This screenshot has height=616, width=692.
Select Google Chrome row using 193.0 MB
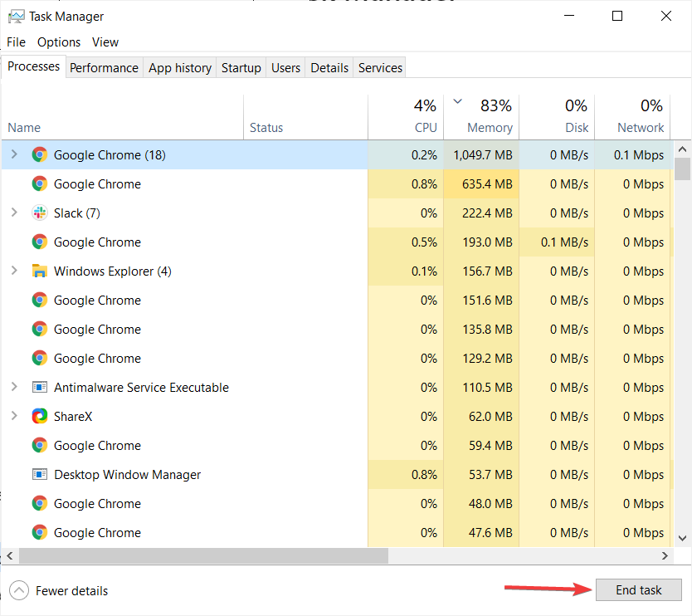tap(337, 242)
